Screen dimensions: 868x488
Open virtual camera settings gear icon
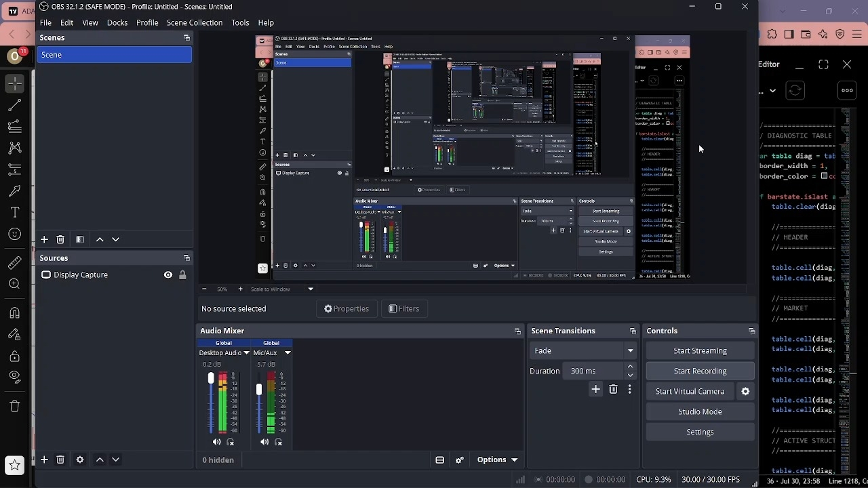point(745,391)
